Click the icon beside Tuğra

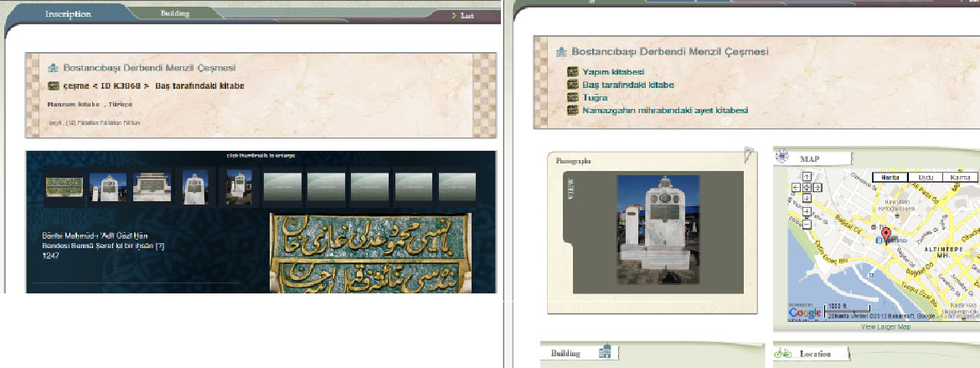[x=573, y=97]
